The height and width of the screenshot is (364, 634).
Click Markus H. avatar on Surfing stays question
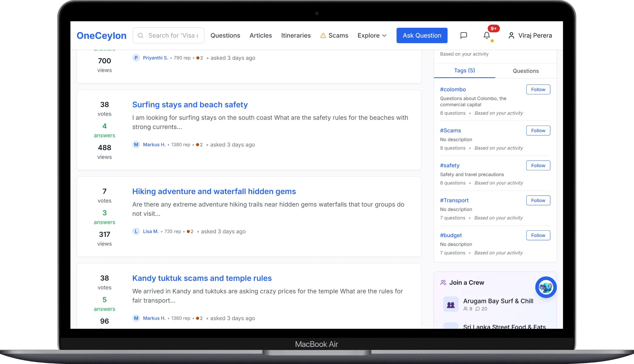136,144
